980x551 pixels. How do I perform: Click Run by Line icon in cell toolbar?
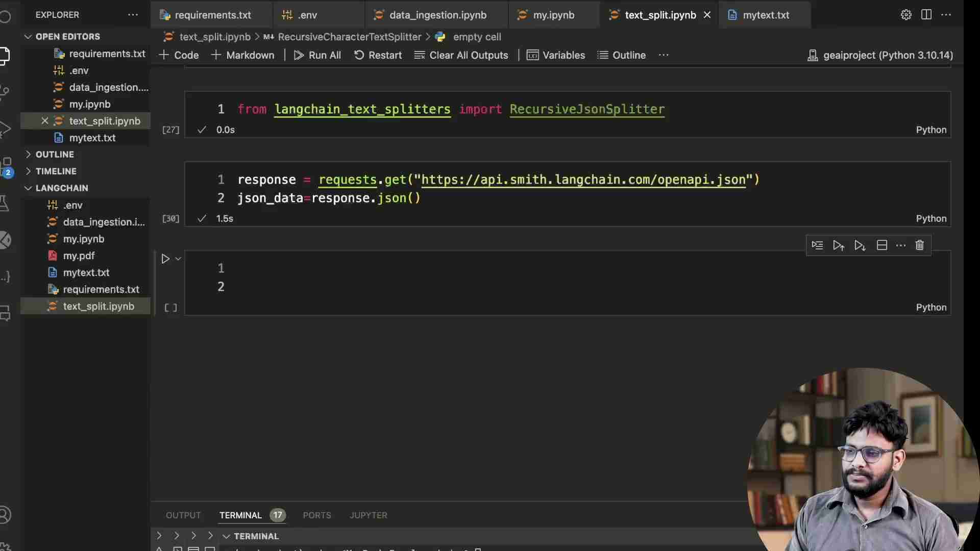[817, 245]
